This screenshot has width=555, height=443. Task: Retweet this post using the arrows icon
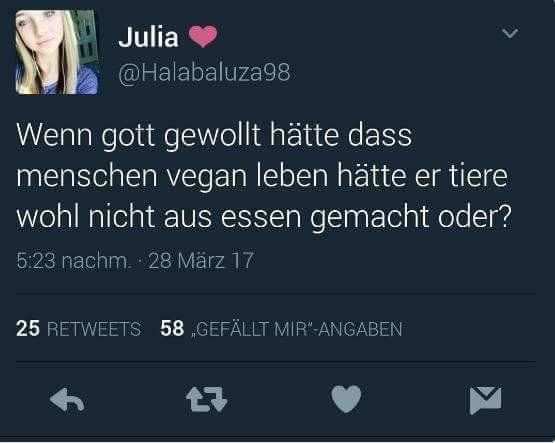pos(206,400)
